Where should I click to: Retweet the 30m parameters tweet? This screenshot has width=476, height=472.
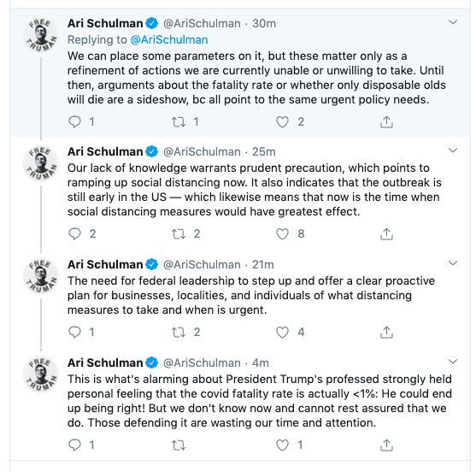(x=179, y=121)
